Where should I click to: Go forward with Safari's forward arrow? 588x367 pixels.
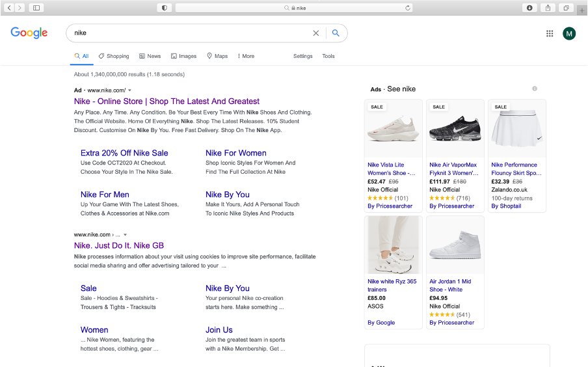(x=20, y=8)
